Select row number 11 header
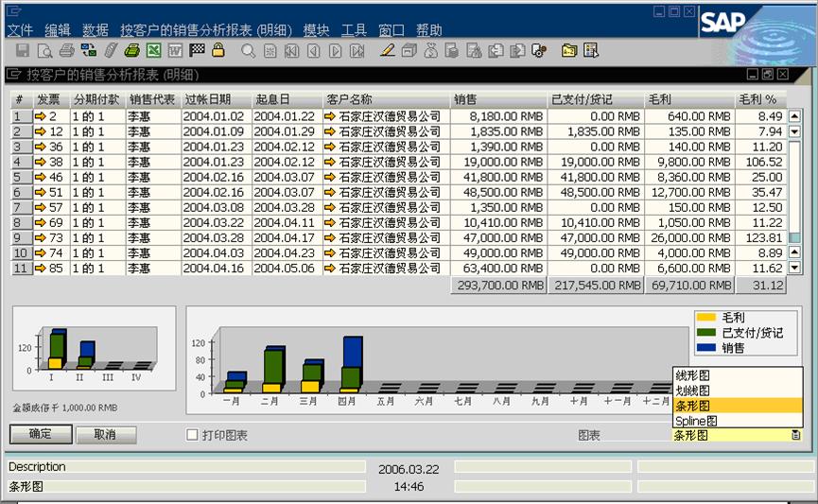This screenshot has width=818, height=504. pyautogui.click(x=22, y=269)
